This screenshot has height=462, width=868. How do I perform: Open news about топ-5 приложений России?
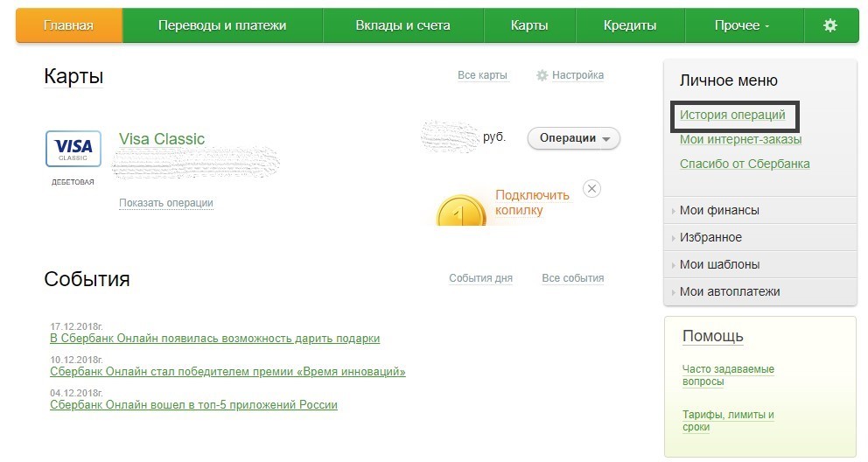(193, 405)
